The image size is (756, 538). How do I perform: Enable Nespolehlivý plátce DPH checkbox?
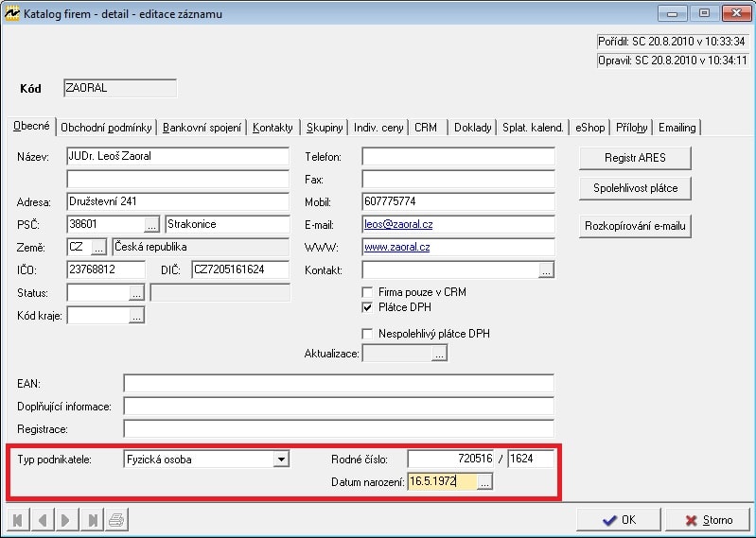click(367, 334)
